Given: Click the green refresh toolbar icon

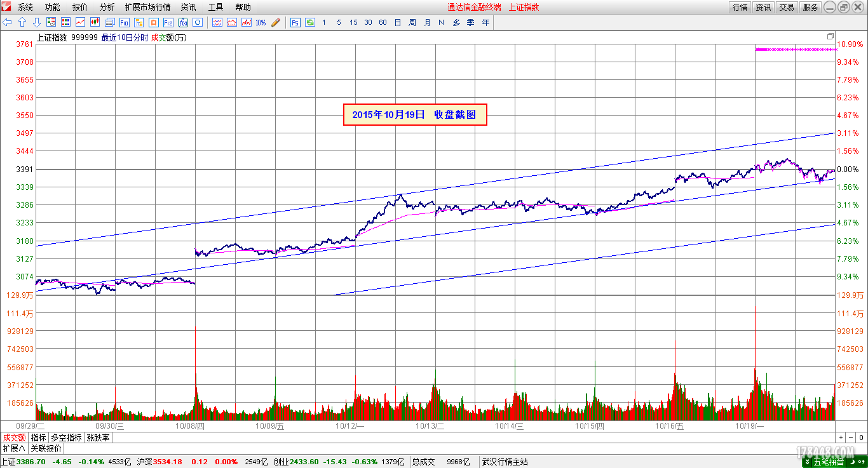Looking at the screenshot, I should point(310,22).
